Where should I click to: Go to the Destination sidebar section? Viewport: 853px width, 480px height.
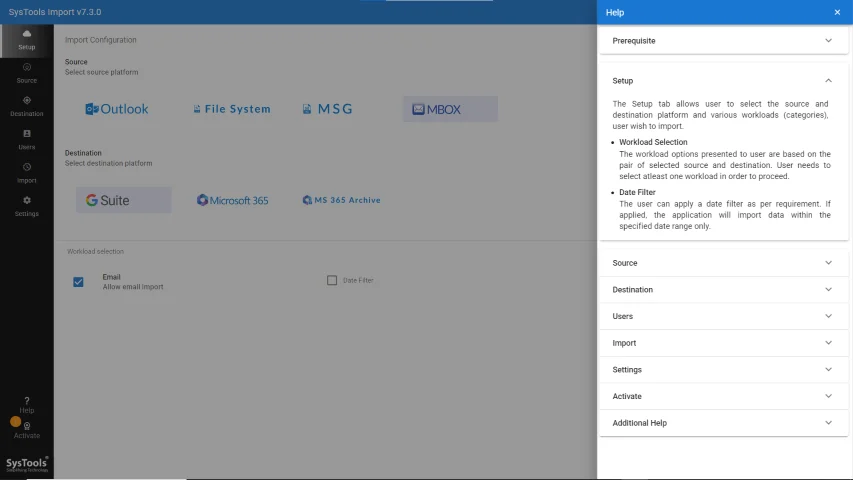[27, 107]
